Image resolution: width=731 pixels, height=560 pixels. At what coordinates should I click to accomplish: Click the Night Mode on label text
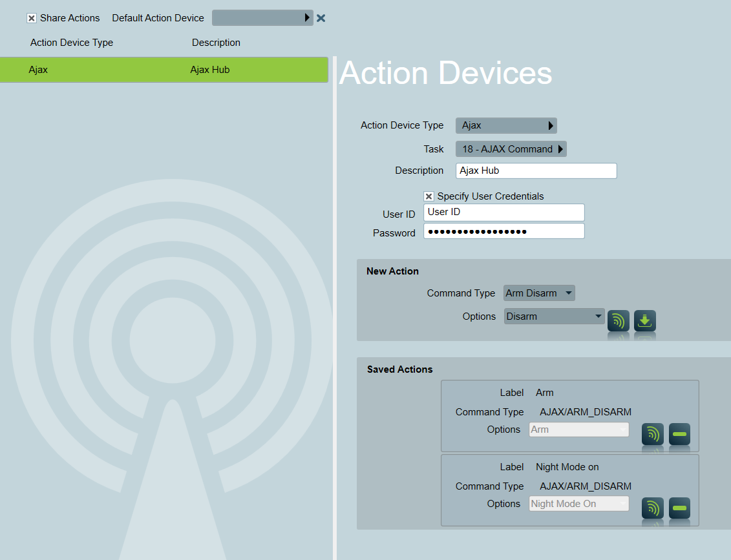[567, 467]
